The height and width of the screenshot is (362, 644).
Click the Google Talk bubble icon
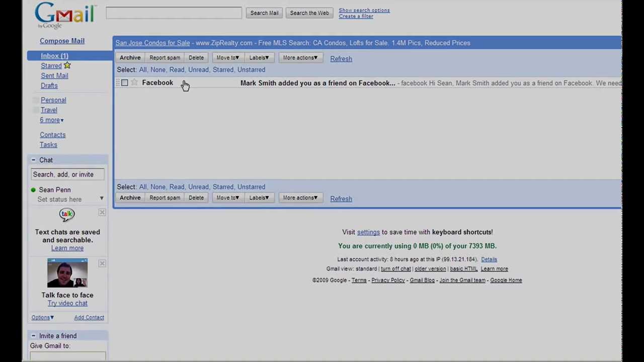pos(66,215)
